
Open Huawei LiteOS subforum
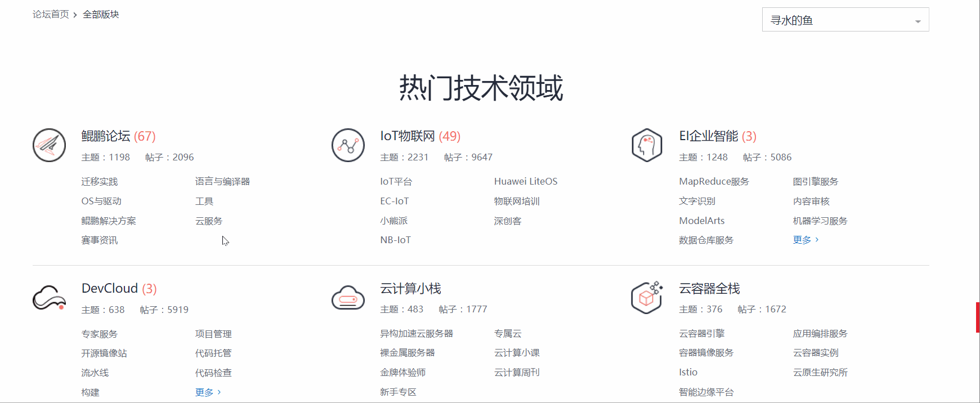click(x=526, y=181)
